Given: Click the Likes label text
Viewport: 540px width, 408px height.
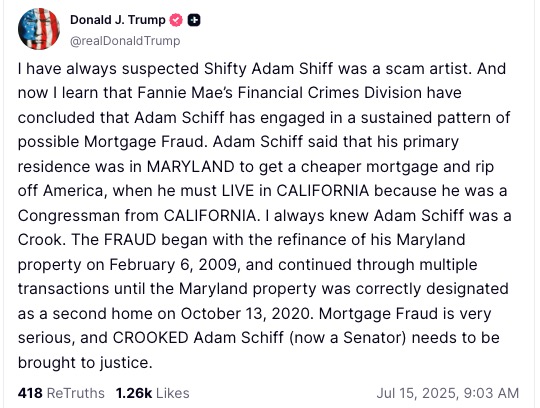Looking at the screenshot, I should pos(173,393).
